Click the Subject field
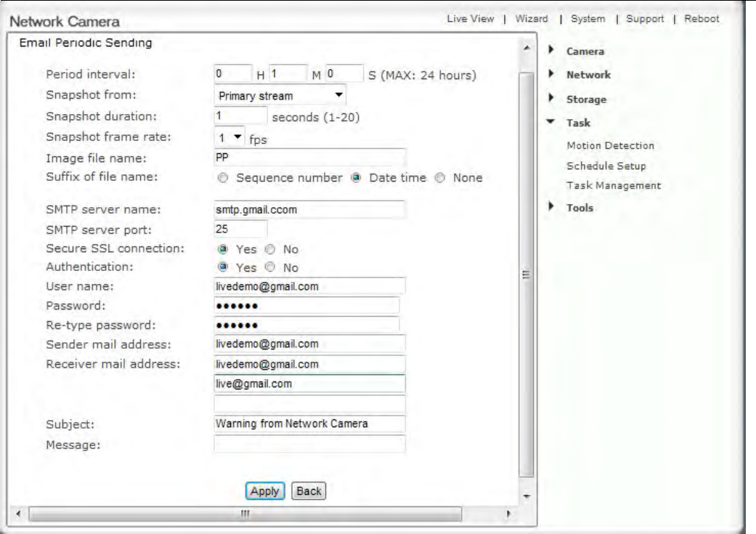The width and height of the screenshot is (756, 534). (x=309, y=424)
